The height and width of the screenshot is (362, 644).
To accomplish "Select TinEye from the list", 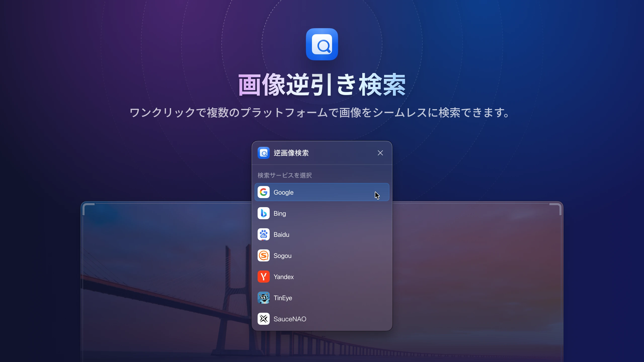I will (x=322, y=298).
